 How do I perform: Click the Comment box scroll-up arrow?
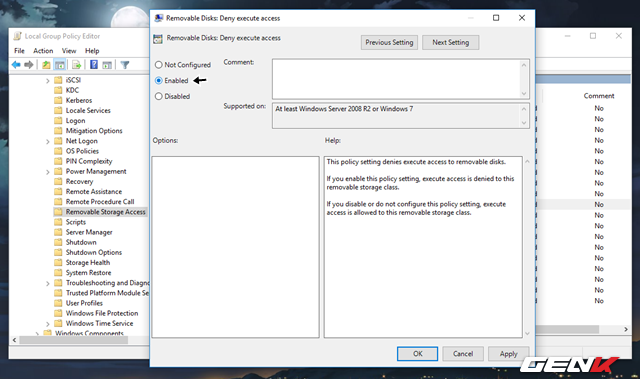(524, 64)
